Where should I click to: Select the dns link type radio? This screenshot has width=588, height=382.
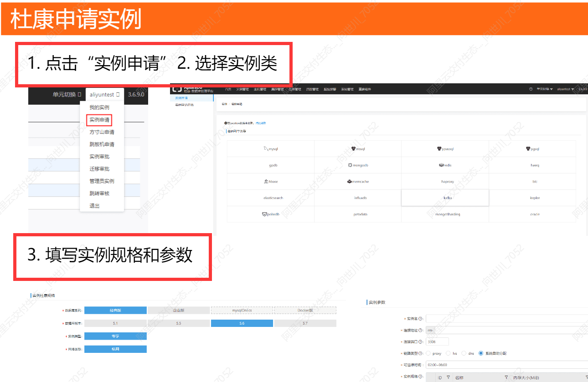tap(464, 353)
